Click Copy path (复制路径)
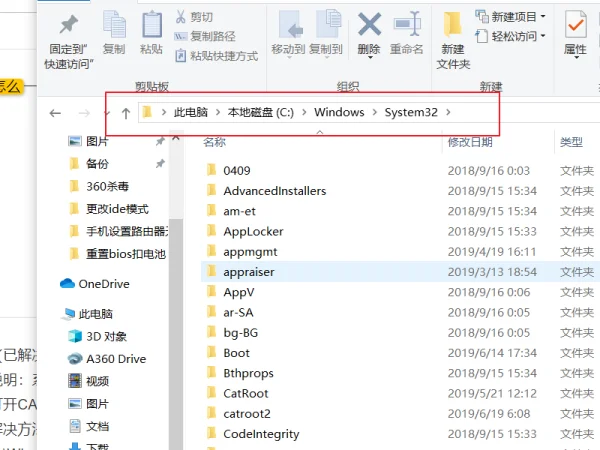This screenshot has width=600, height=450. (x=205, y=36)
